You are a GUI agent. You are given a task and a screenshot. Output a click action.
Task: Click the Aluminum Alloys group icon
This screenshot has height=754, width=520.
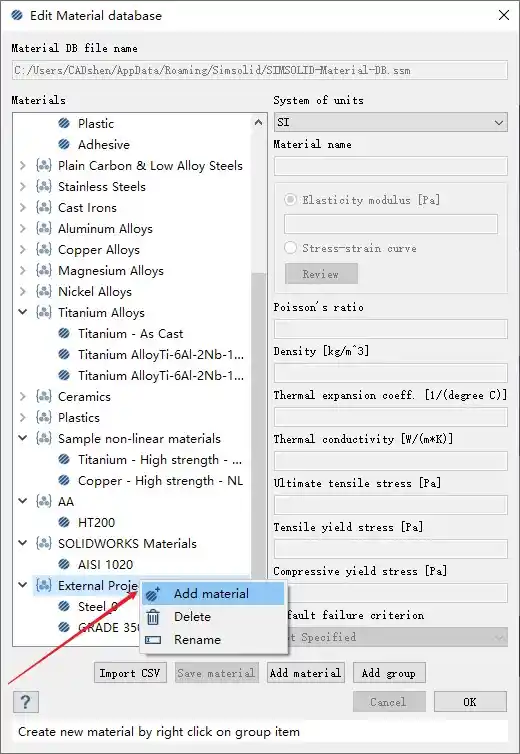click(x=44, y=228)
